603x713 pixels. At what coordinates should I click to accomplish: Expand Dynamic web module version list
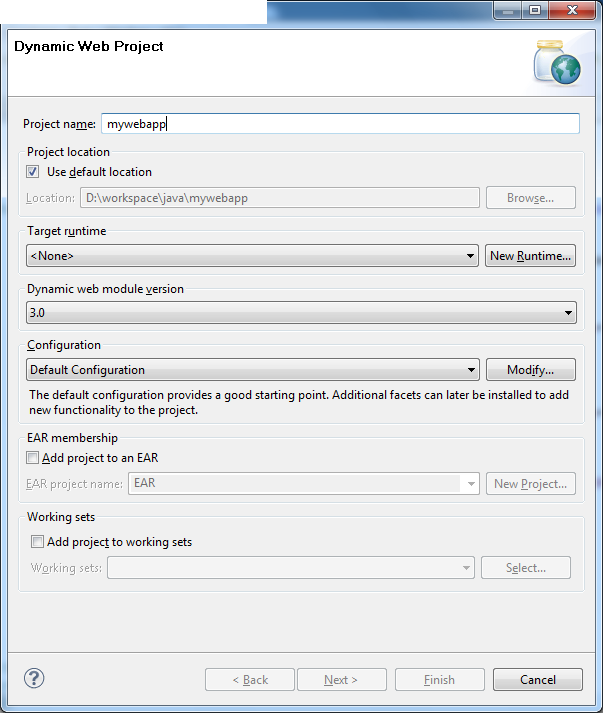click(x=301, y=312)
